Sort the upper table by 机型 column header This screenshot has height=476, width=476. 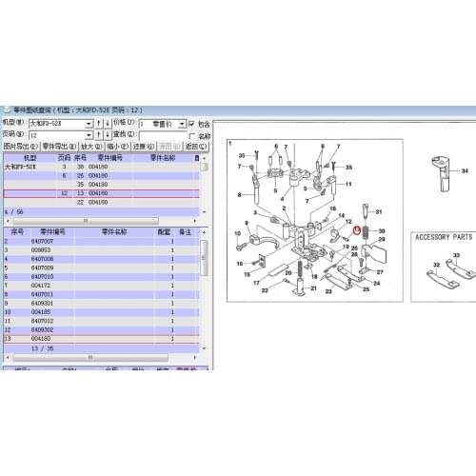30,158
